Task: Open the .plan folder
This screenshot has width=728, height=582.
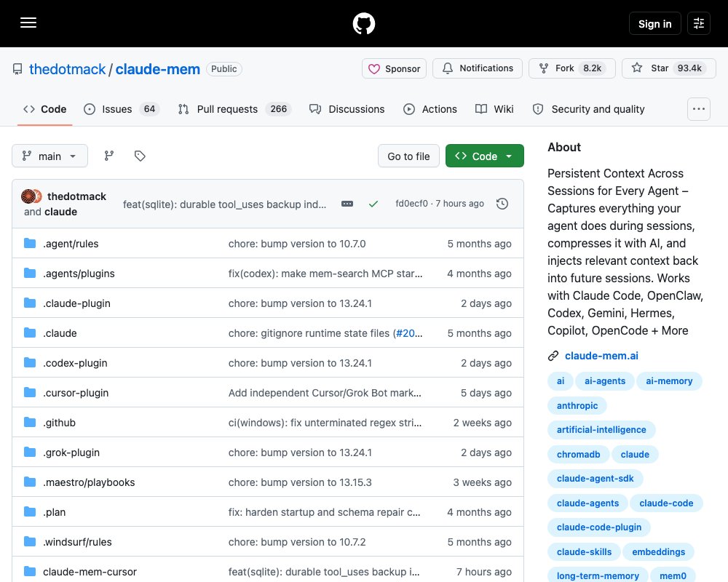Action: click(x=55, y=512)
